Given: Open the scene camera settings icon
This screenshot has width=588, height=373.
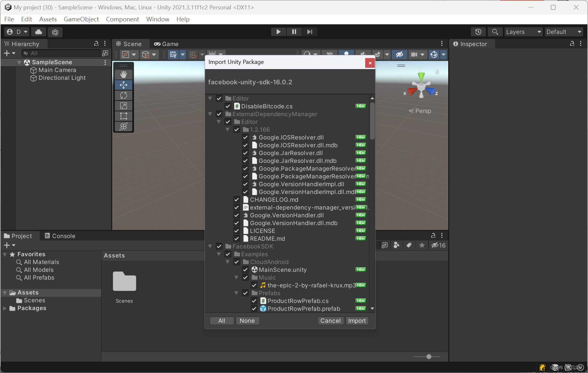Looking at the screenshot, I should (414, 54).
